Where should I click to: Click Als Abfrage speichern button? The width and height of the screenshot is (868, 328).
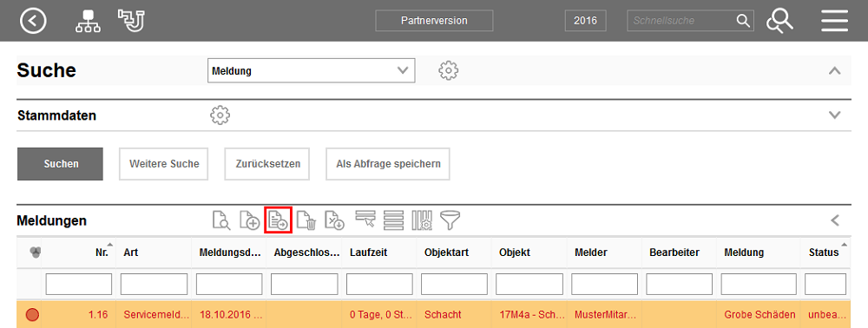click(x=388, y=164)
